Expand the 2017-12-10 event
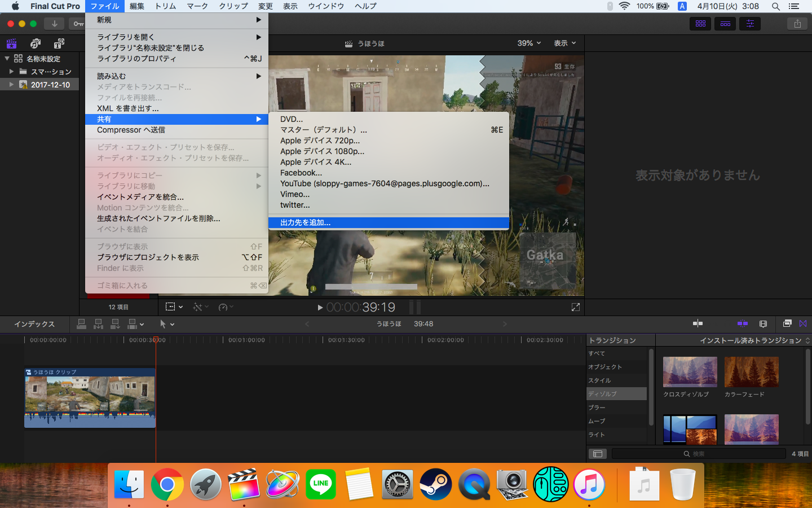Viewport: 812px width, 508px height. [x=11, y=85]
